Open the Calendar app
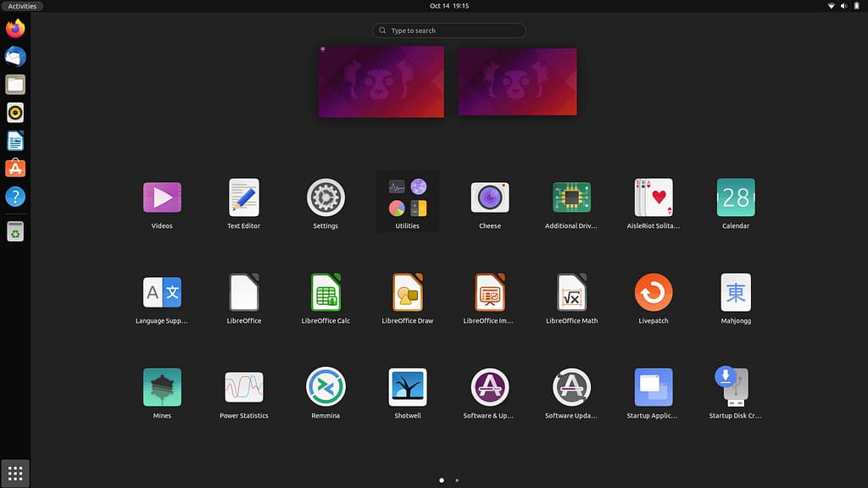868x488 pixels. click(735, 197)
